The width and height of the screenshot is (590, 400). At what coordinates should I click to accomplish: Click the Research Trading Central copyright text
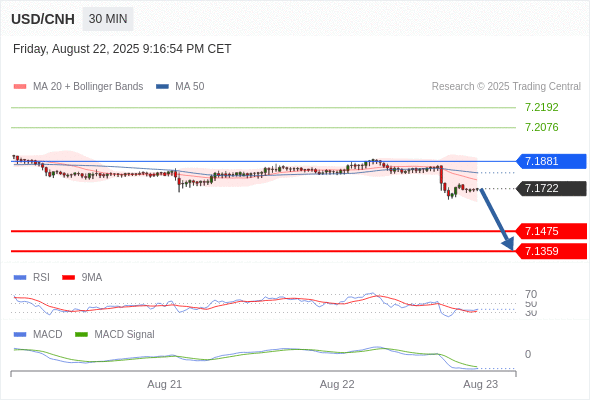pos(506,87)
